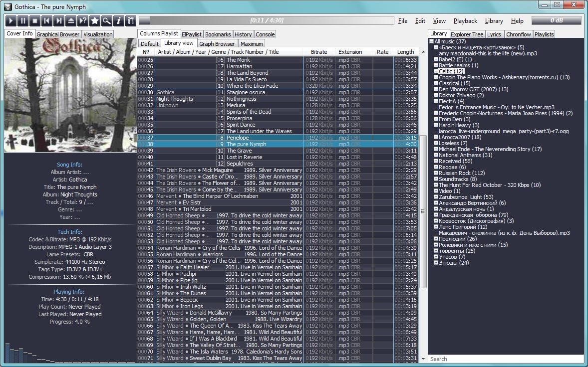Click the playback seek bar showing 0:11 / 4:30
Image resolution: width=588 pixels, height=367 pixels.
[x=267, y=21]
